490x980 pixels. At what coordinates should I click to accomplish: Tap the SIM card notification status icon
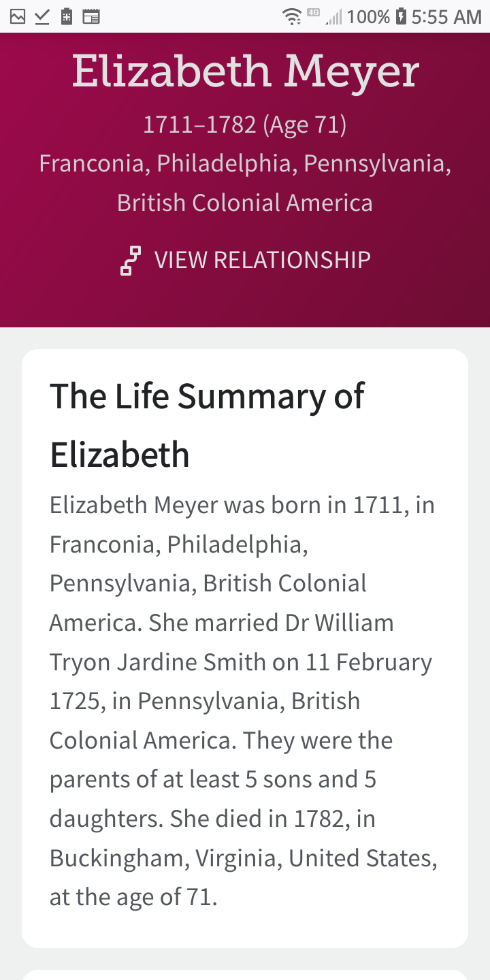tap(66, 16)
